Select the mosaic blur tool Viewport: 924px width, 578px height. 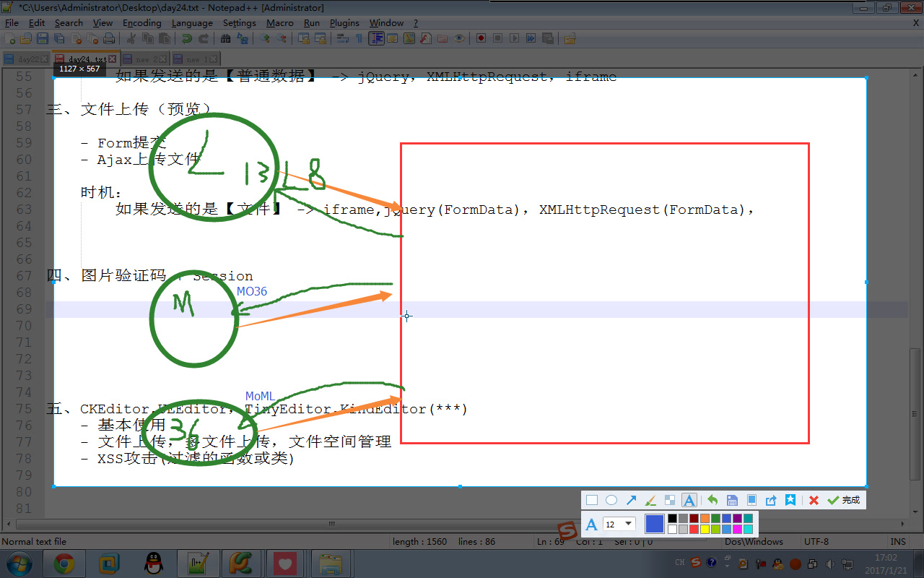pos(670,499)
